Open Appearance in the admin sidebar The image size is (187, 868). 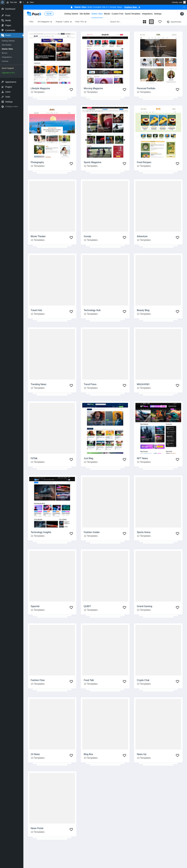pos(12,82)
